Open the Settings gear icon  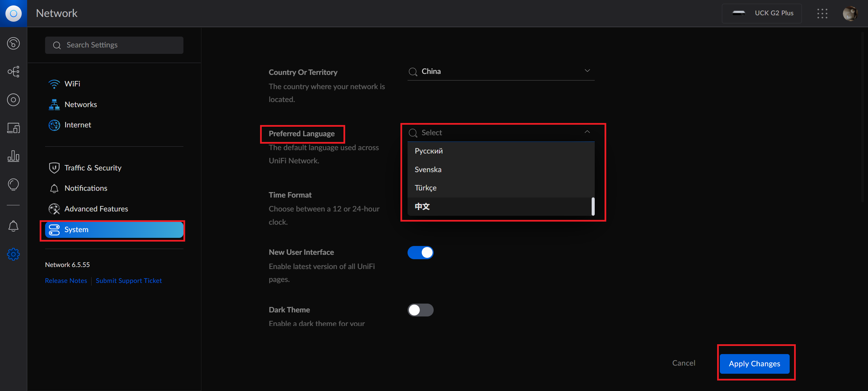click(13, 254)
